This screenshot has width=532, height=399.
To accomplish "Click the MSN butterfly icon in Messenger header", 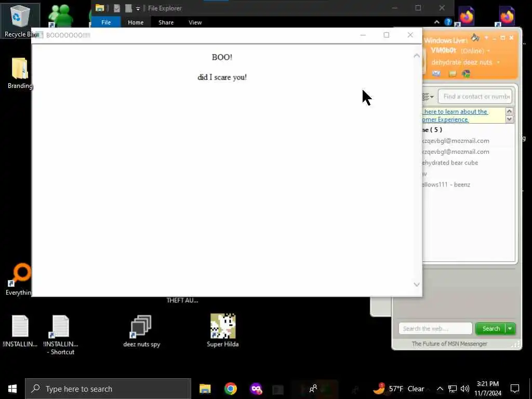I will [x=466, y=73].
